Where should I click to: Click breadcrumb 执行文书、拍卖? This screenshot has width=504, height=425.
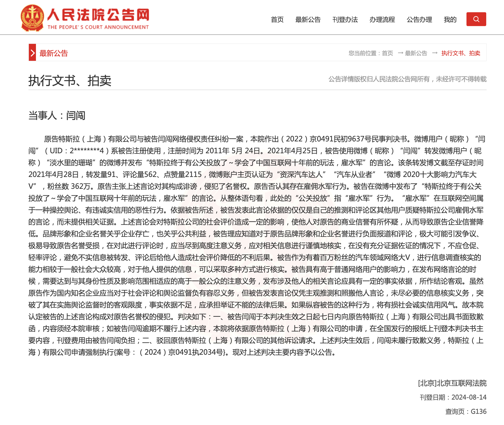[461, 53]
